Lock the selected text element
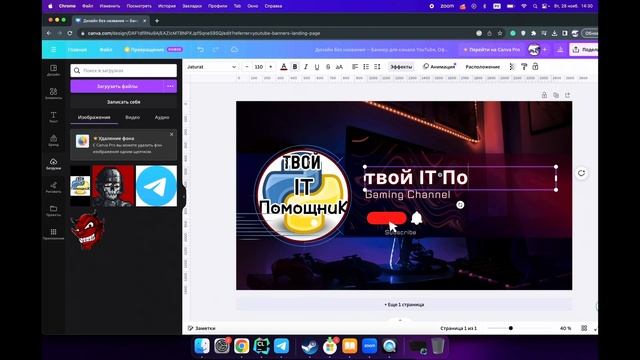 point(535,67)
